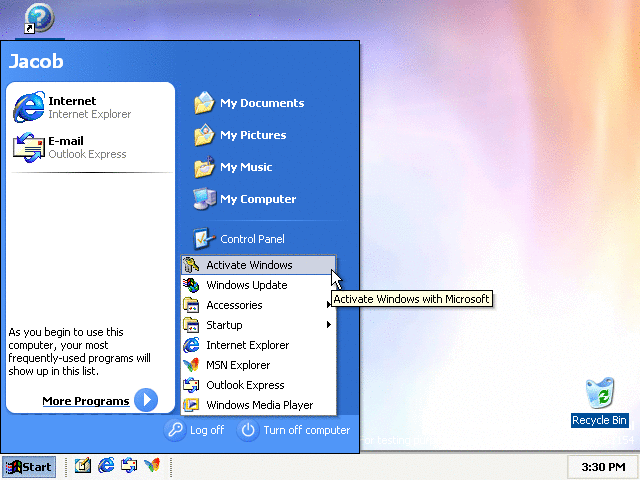Click the Activate Windows keys icon
This screenshot has width=640, height=480.
coord(191,265)
